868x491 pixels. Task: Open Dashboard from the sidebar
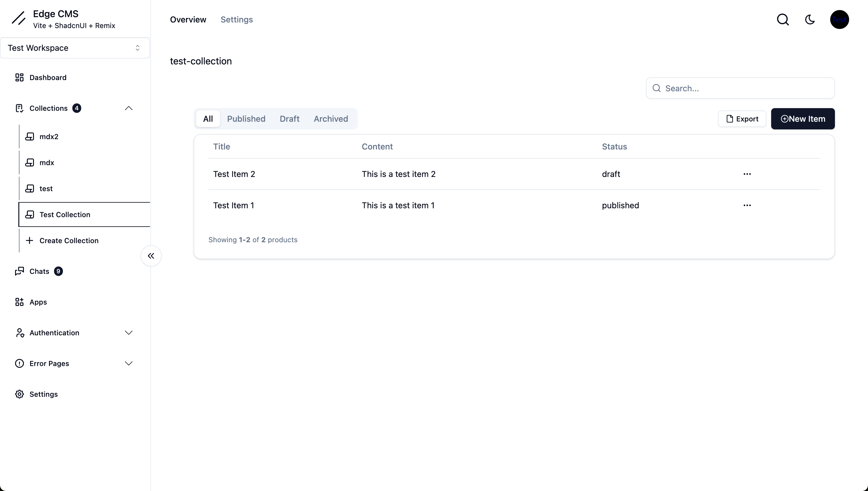pyautogui.click(x=48, y=78)
